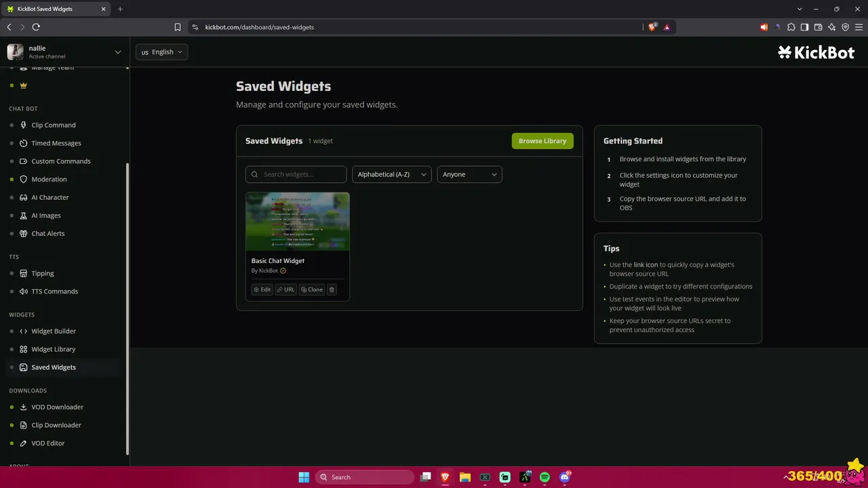Click the Brave Rewards triangle icon
Image resolution: width=868 pixels, height=488 pixels.
(x=667, y=27)
